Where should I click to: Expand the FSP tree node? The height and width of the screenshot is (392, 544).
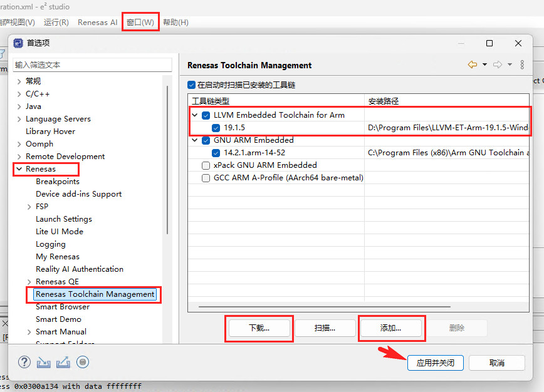coord(29,207)
